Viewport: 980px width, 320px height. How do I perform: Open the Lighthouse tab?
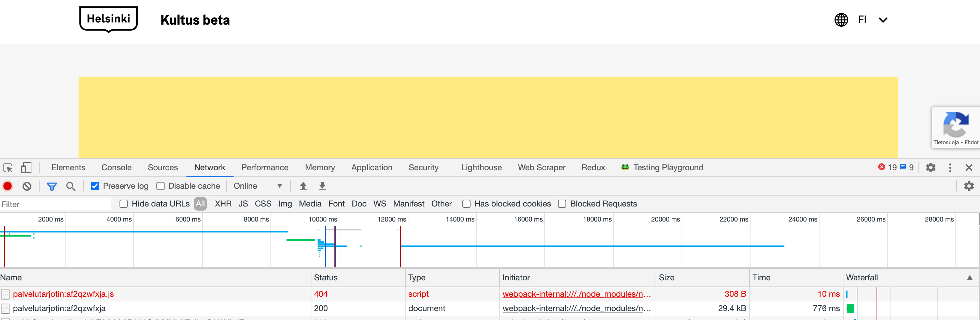[x=481, y=168]
